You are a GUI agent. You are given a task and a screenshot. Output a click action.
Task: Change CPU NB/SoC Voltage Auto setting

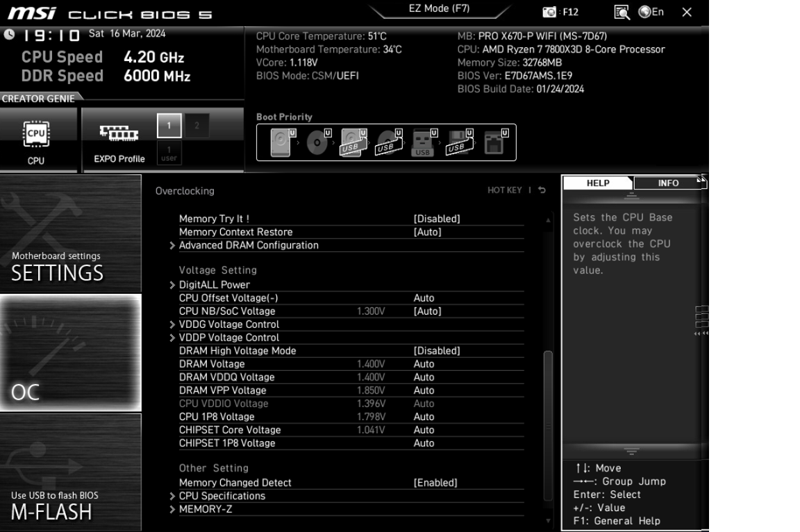[427, 311]
